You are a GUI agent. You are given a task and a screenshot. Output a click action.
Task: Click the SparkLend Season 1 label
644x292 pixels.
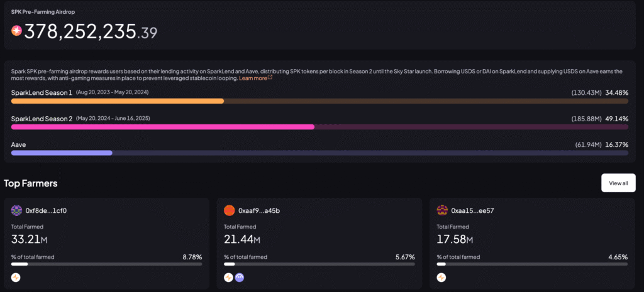tap(42, 93)
